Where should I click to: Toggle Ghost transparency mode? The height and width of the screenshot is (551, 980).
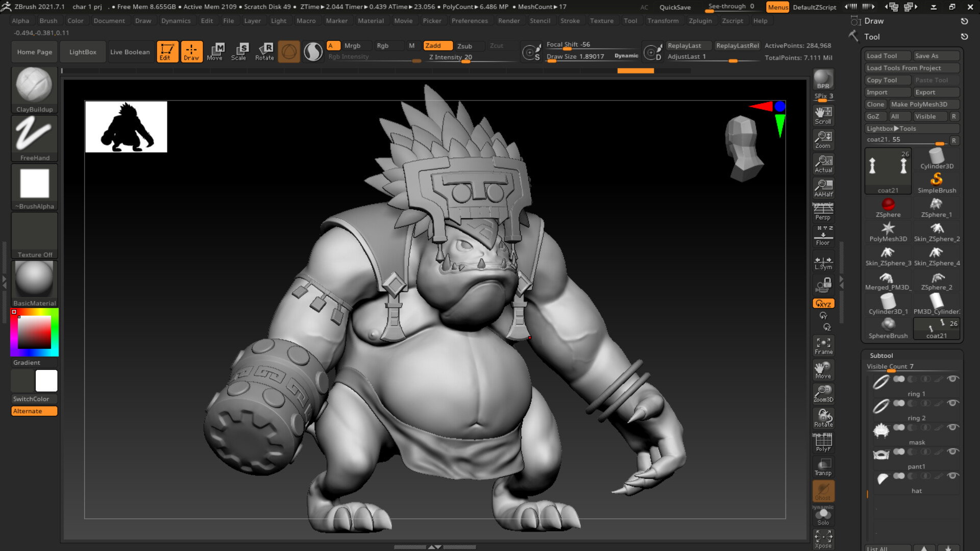pyautogui.click(x=823, y=491)
